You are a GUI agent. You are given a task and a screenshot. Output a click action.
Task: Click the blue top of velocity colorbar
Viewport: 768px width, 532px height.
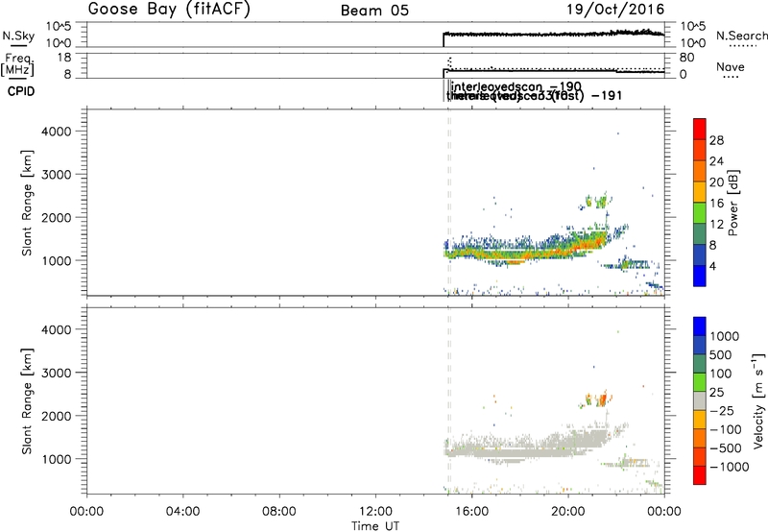coord(700,326)
